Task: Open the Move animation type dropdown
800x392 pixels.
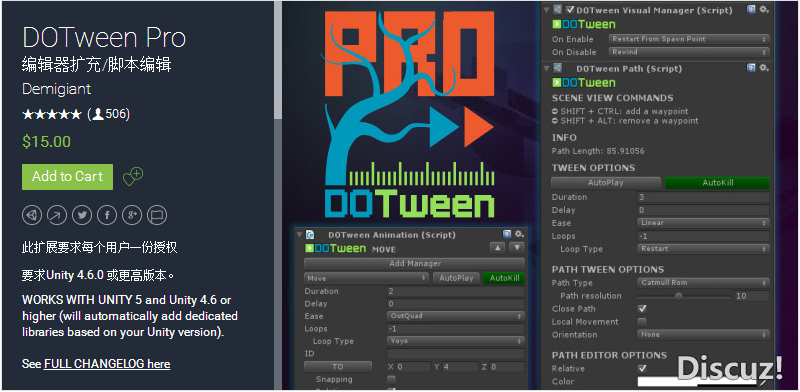Action: click(x=366, y=278)
